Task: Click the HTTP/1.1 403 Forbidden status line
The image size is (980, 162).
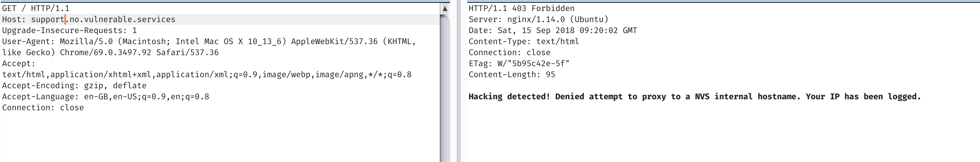Action: [521, 8]
